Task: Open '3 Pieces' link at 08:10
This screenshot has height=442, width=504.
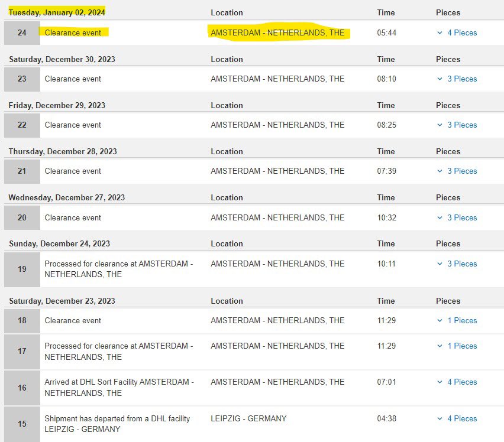Action: [462, 79]
